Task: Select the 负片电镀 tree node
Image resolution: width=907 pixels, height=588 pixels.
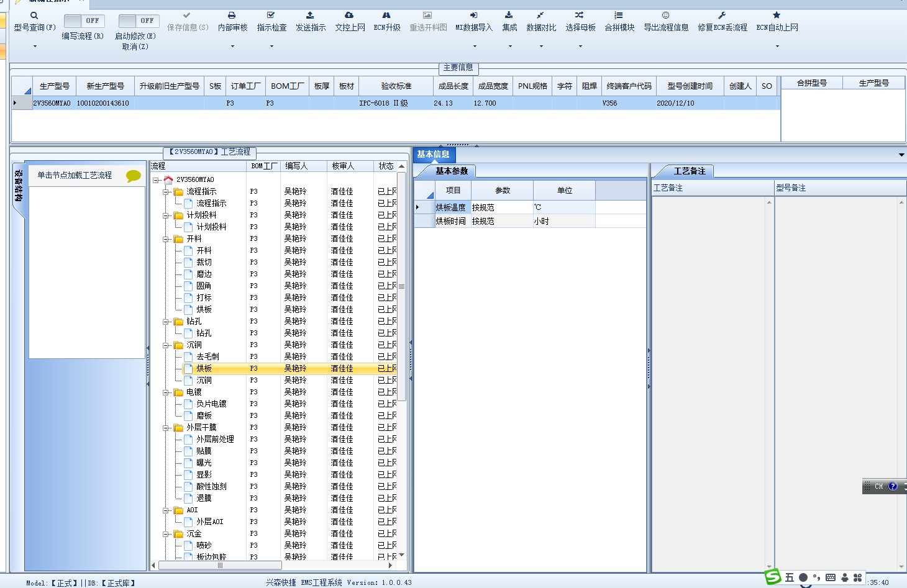Action: 211,404
